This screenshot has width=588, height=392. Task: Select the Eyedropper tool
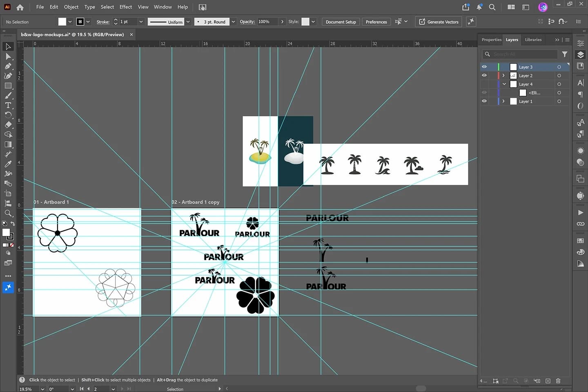8,164
